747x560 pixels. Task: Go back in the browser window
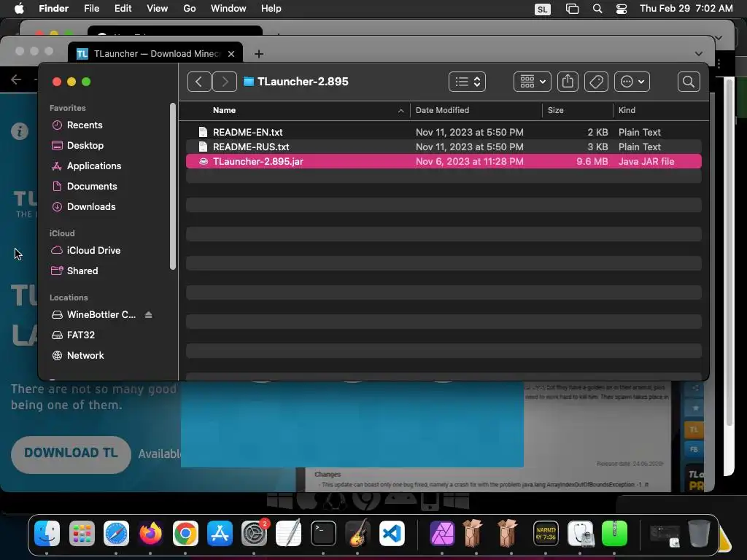pos(16,79)
